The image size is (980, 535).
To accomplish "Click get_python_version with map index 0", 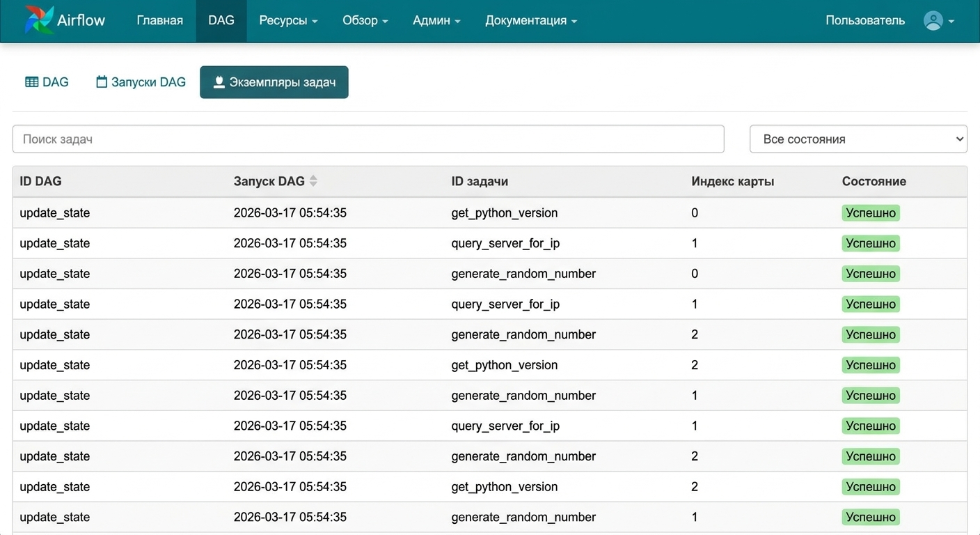I will [x=505, y=212].
